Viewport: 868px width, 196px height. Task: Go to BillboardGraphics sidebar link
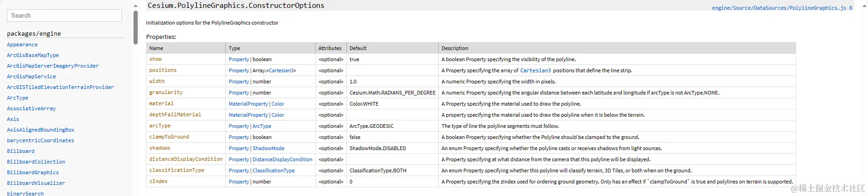[x=33, y=172]
